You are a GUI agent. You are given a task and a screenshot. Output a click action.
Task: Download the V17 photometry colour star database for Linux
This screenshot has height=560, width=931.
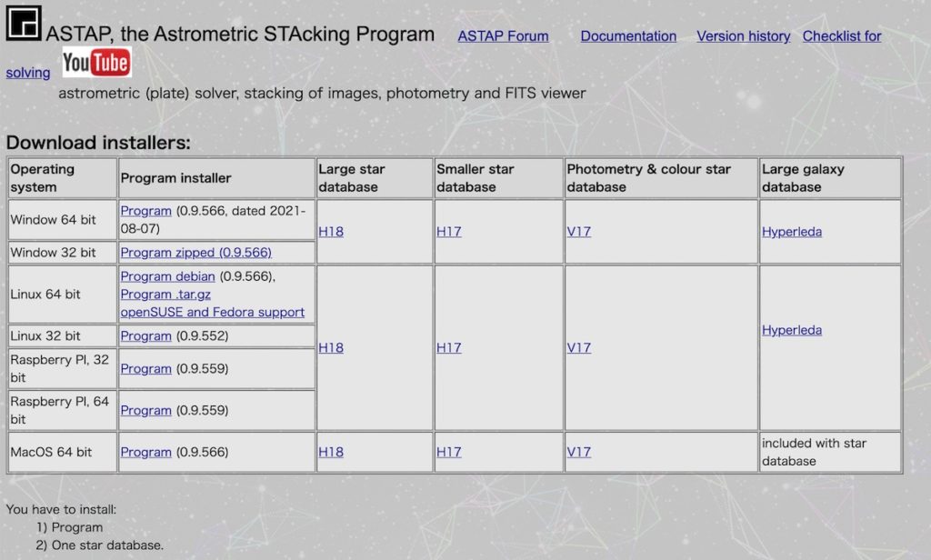[x=578, y=347]
